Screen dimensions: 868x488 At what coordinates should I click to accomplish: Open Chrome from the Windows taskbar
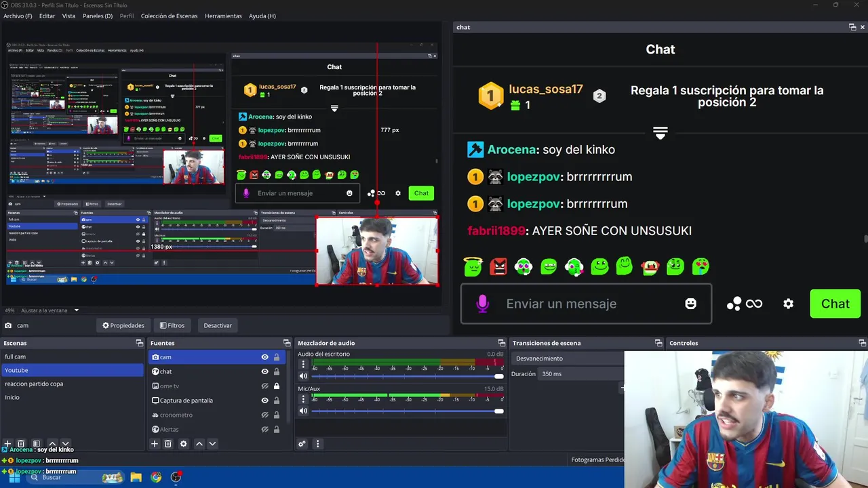click(156, 477)
